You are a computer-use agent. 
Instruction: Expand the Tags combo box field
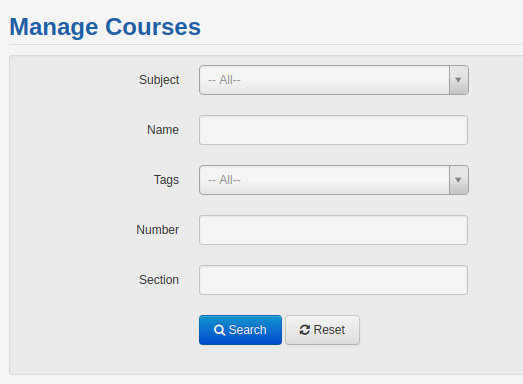(x=334, y=180)
